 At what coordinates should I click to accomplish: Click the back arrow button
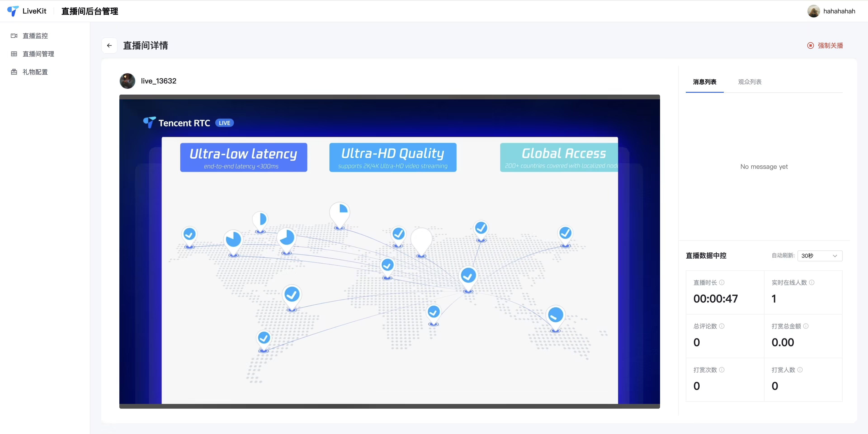point(109,45)
